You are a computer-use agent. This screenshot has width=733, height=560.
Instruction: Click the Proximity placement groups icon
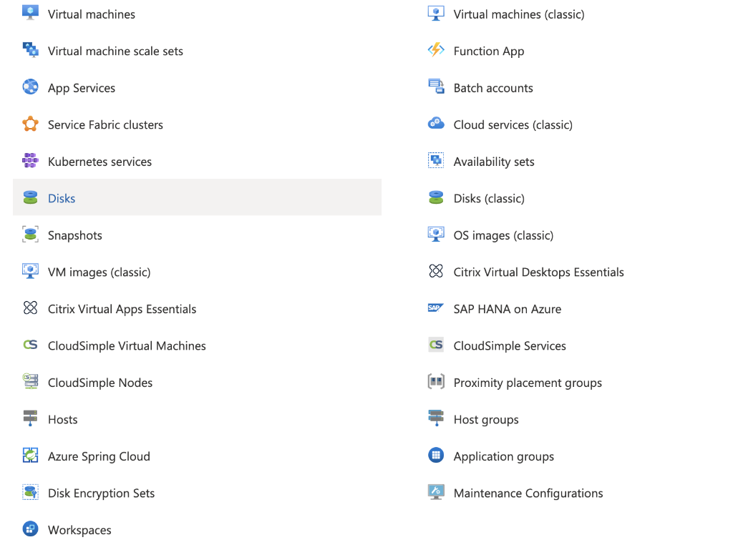(436, 382)
